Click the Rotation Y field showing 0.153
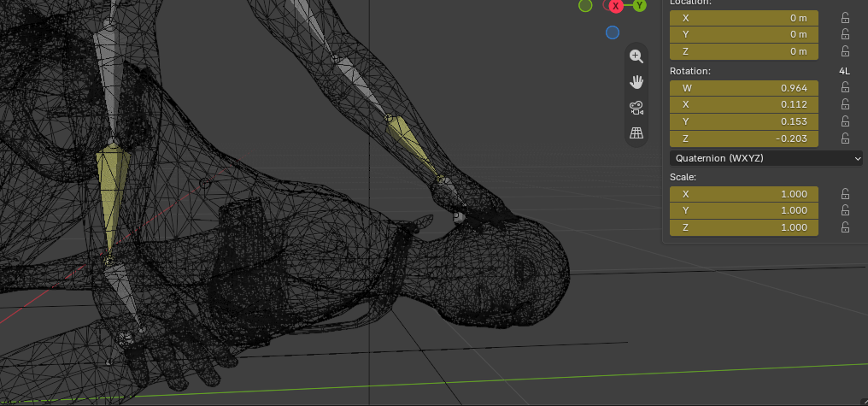Viewport: 868px width, 406px height. [x=744, y=121]
